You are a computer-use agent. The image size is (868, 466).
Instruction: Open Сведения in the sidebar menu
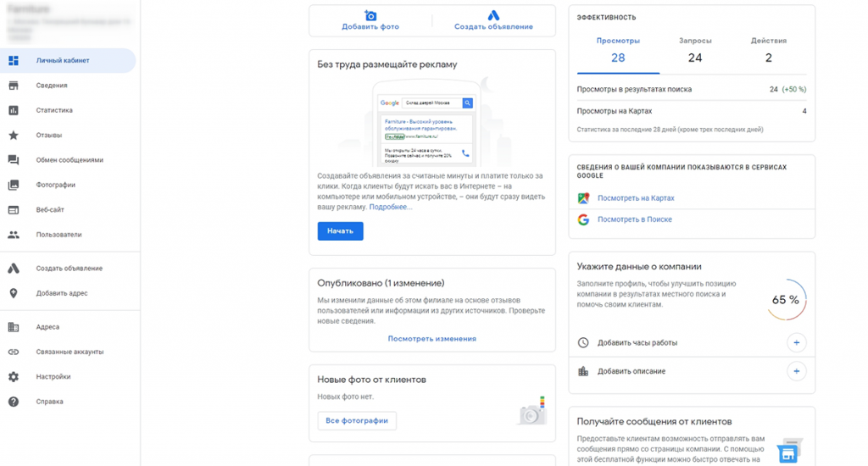52,86
